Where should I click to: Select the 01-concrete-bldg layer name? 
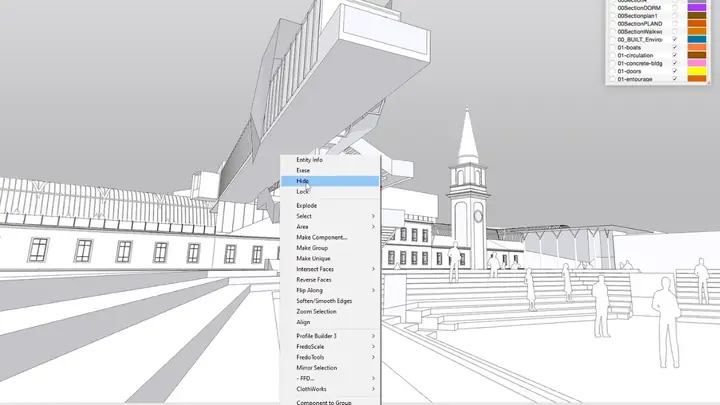coord(640,63)
